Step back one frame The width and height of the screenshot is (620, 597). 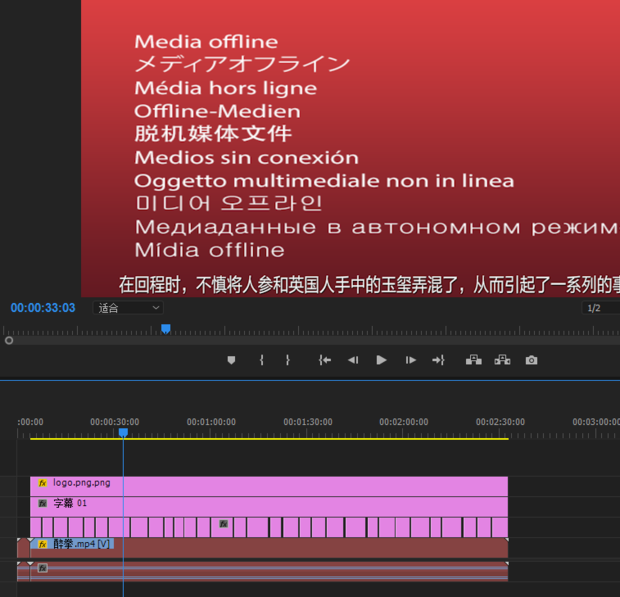(353, 360)
